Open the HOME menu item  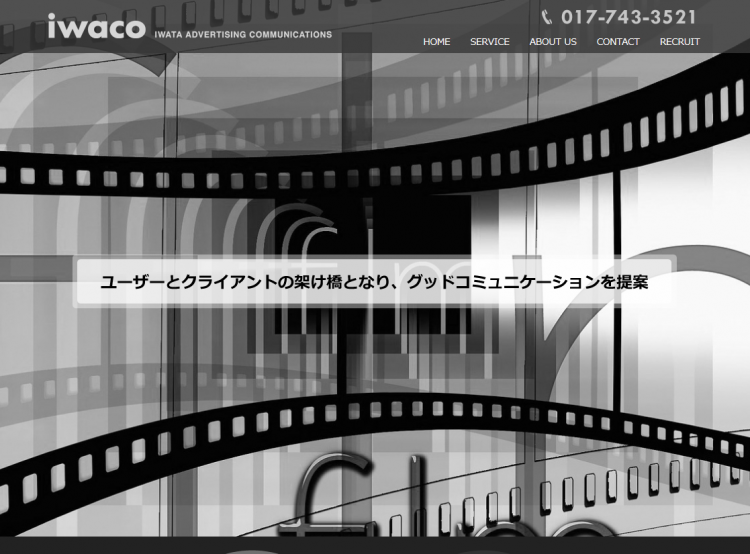436,42
